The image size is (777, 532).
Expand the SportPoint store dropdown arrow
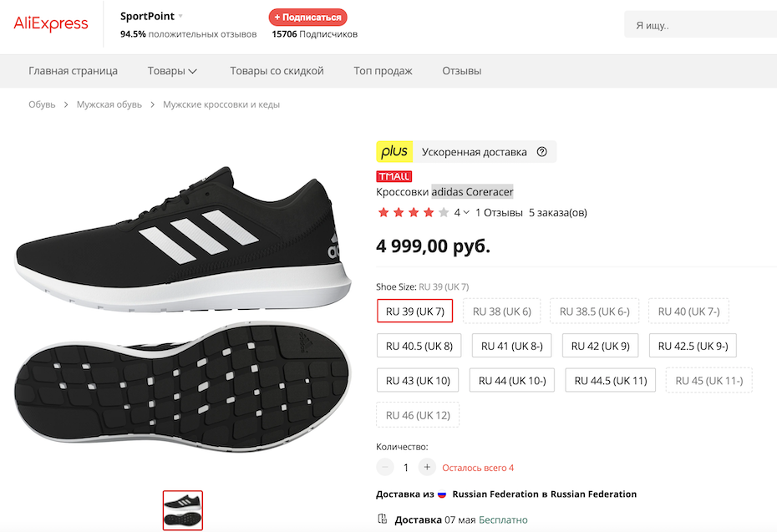pyautogui.click(x=180, y=17)
